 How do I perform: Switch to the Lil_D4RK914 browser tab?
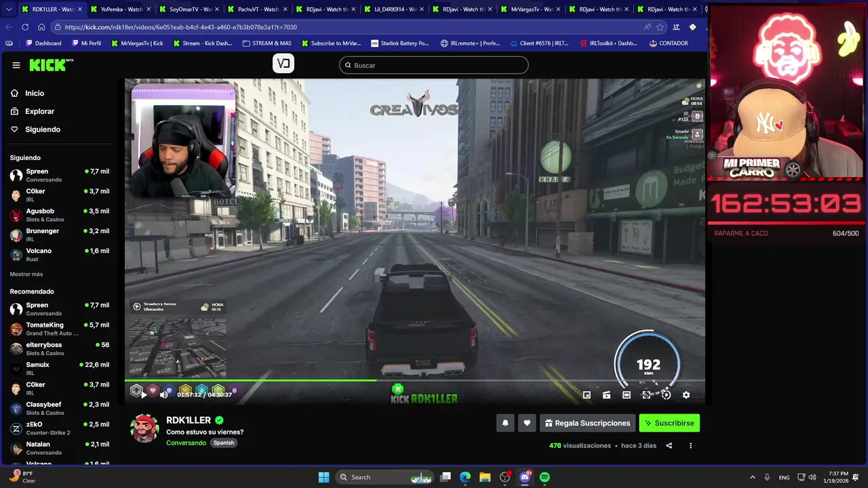click(x=393, y=9)
